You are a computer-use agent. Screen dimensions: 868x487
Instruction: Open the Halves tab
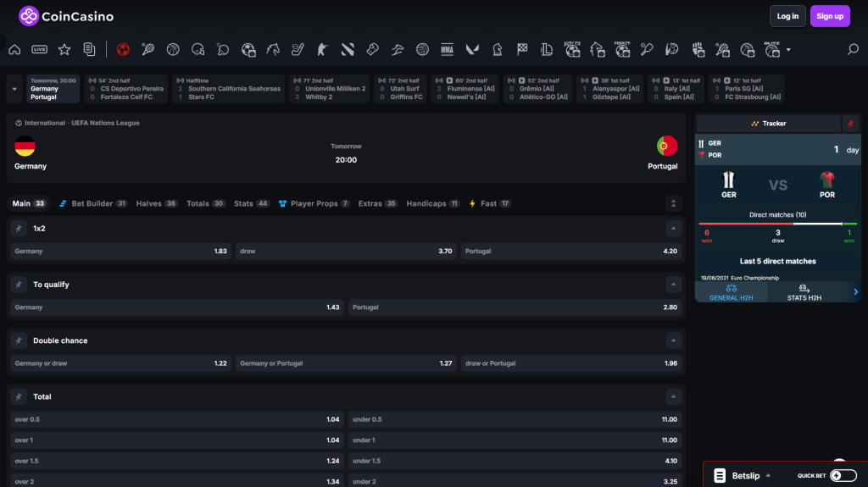tap(157, 203)
